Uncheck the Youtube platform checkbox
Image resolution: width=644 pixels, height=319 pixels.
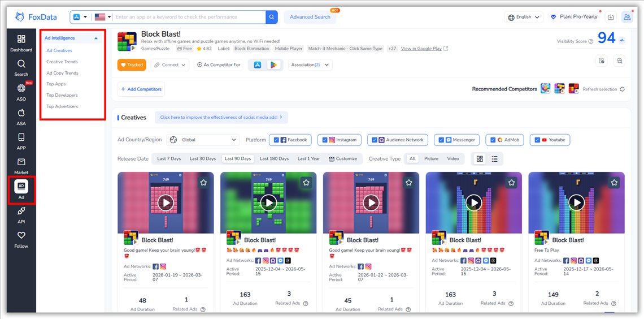pyautogui.click(x=537, y=140)
